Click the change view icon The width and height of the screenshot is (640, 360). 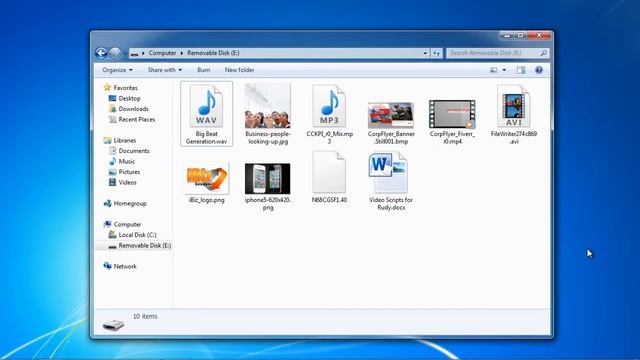click(x=493, y=70)
